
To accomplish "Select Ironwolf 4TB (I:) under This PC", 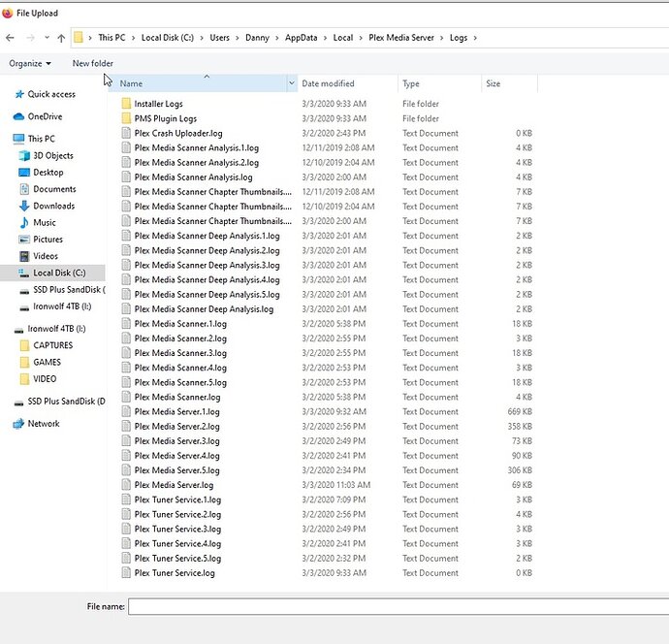I will 62,306.
